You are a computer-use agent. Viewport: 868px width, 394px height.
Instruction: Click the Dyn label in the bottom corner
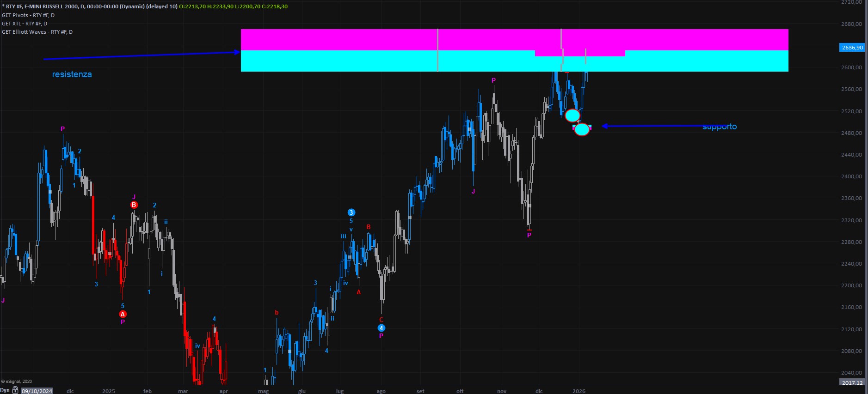pos(5,390)
